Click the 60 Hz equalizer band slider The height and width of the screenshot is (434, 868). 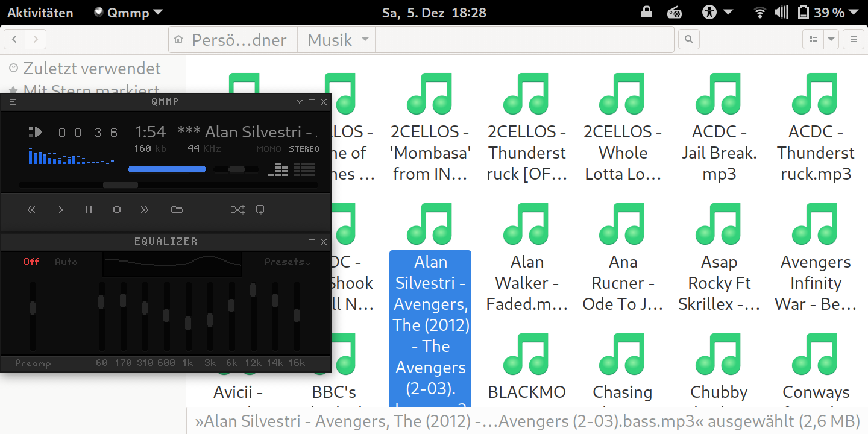[x=101, y=316]
